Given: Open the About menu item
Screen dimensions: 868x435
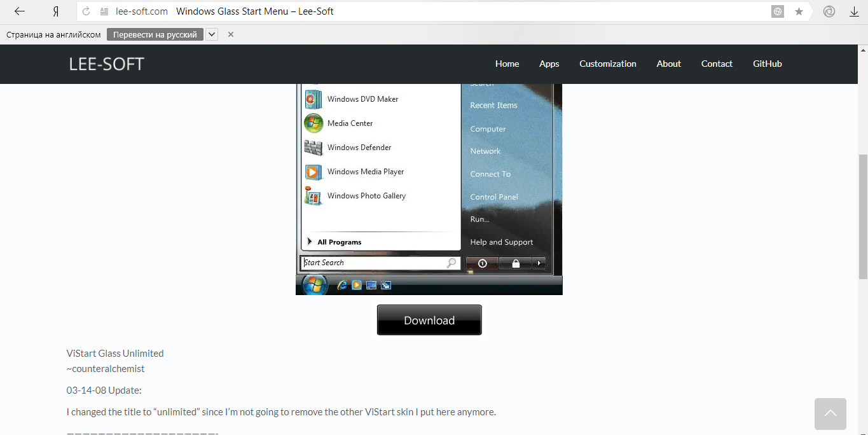Looking at the screenshot, I should (669, 64).
